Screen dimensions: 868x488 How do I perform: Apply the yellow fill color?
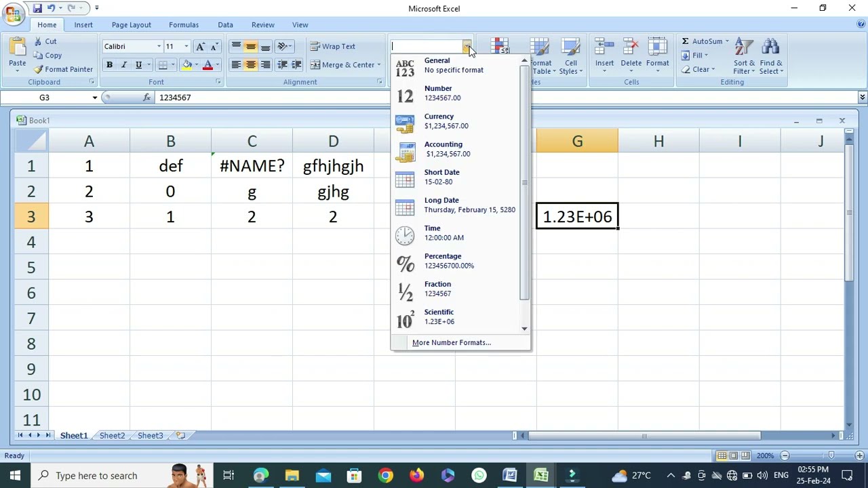point(186,65)
